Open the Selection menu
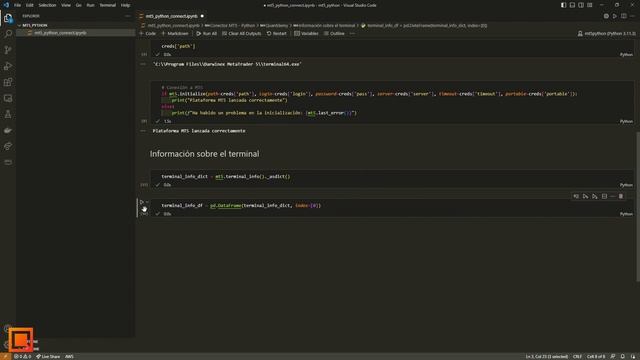This screenshot has height=360, width=640. pyautogui.click(x=47, y=5)
